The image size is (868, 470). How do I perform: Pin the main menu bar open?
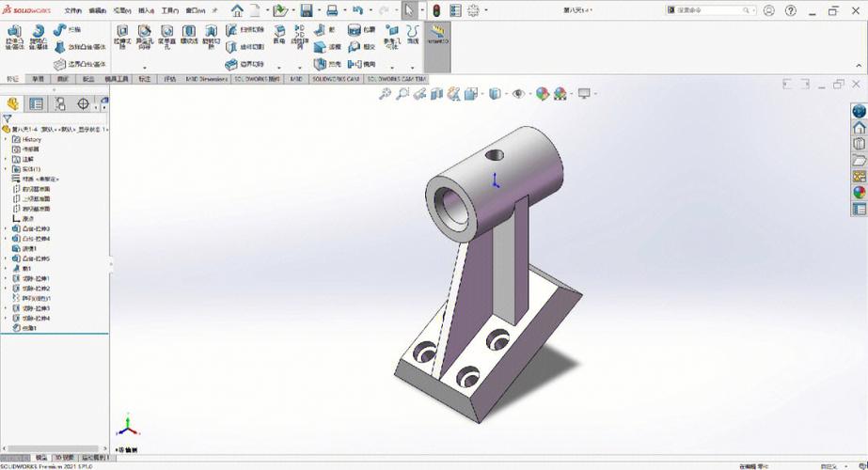point(215,10)
